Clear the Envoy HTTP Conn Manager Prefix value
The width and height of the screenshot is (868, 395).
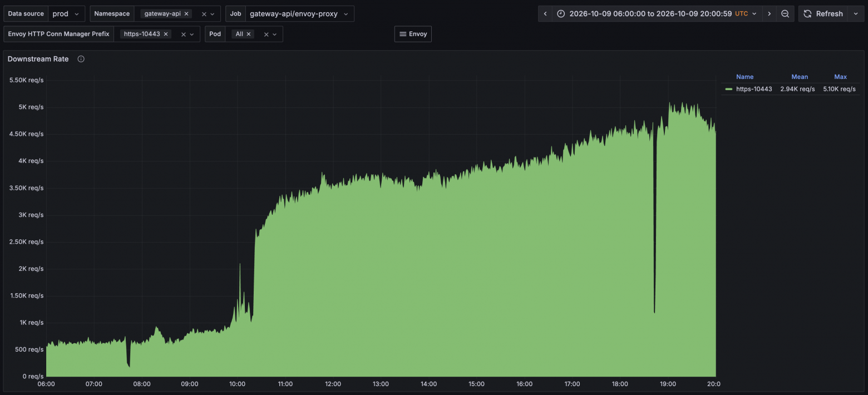(184, 34)
